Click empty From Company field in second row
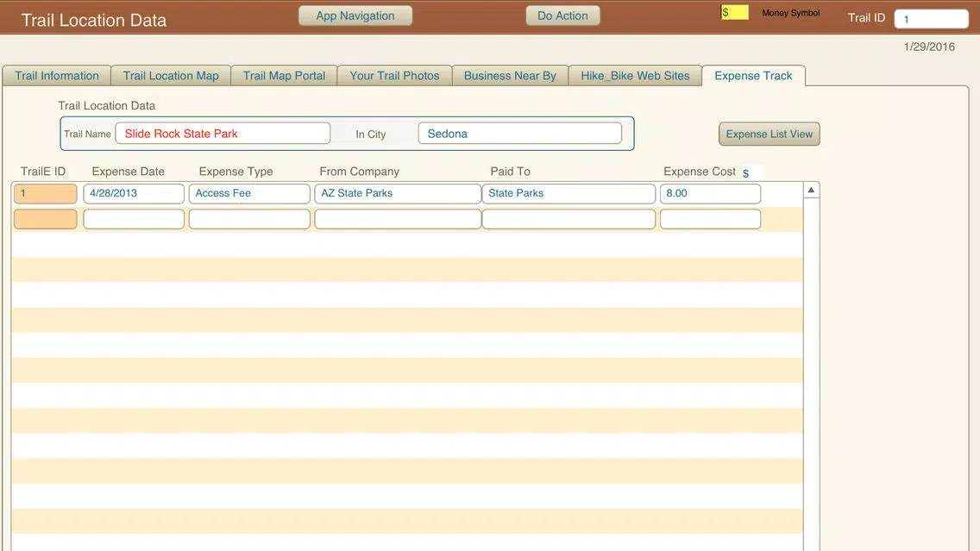This screenshot has width=980, height=551. [398, 219]
